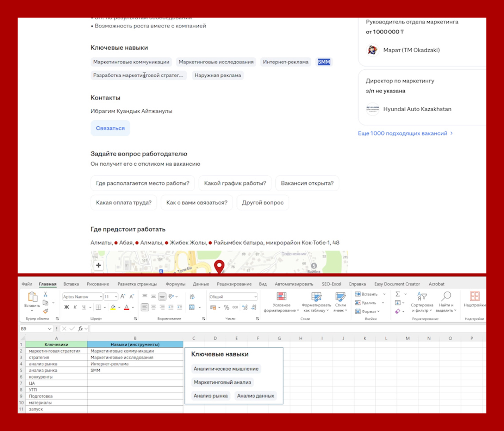Image resolution: width=504 pixels, height=431 pixels.
Task: Click the Wrap Text icon
Action: click(192, 297)
